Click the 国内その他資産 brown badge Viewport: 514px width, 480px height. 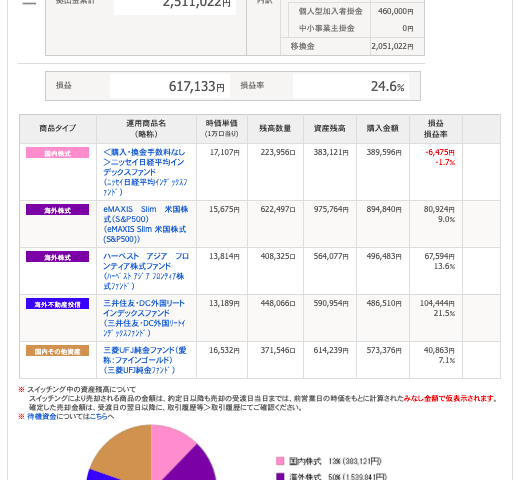click(x=57, y=351)
